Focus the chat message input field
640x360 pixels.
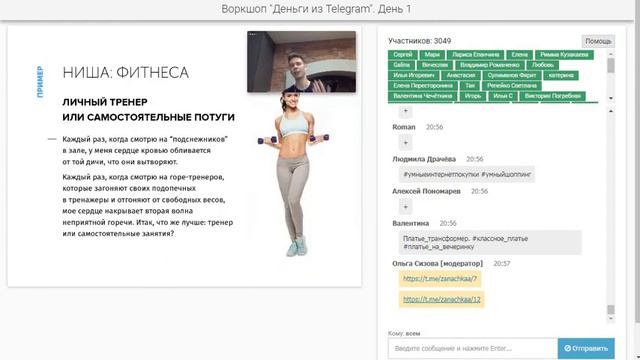click(x=473, y=348)
